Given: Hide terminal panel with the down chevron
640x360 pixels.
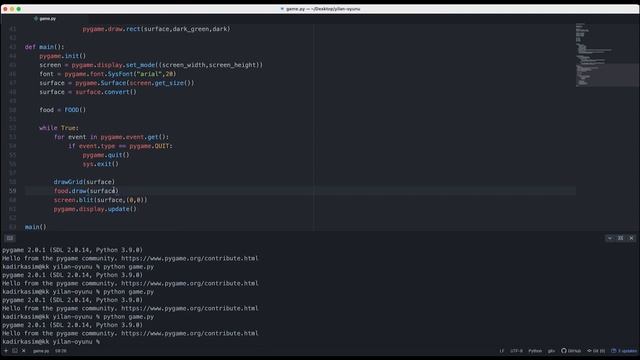Looking at the screenshot, I should (x=609, y=238).
